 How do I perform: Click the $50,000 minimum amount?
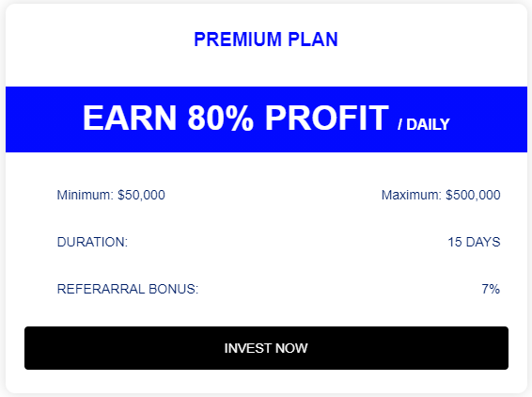[x=141, y=195]
